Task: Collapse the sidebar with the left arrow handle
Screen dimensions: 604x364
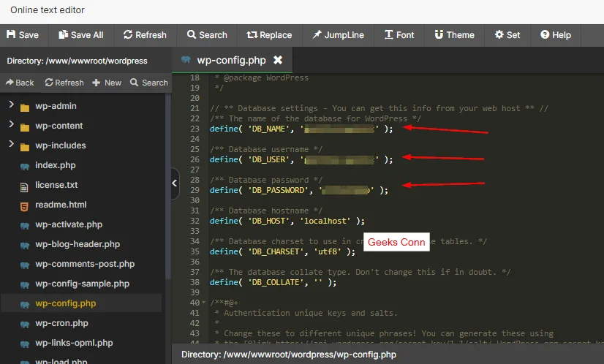Action: point(175,183)
